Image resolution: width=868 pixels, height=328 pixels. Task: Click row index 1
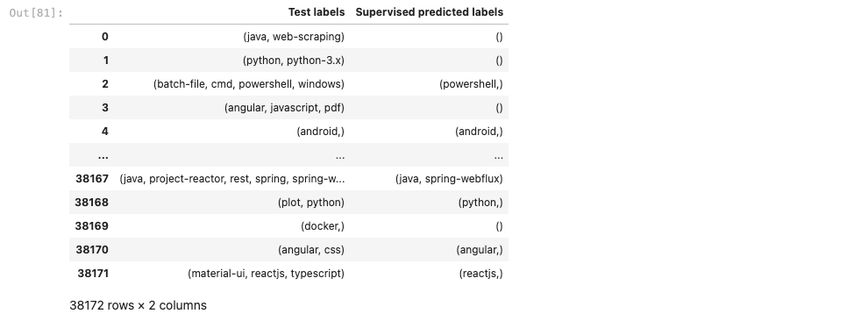click(x=106, y=61)
